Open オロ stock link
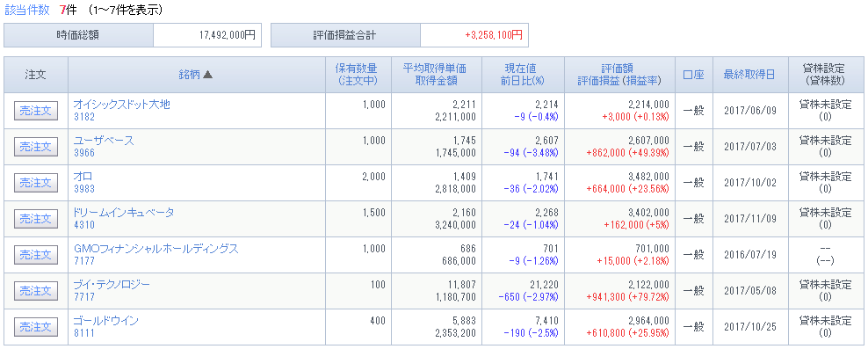The height and width of the screenshot is (349, 868). 83,176
